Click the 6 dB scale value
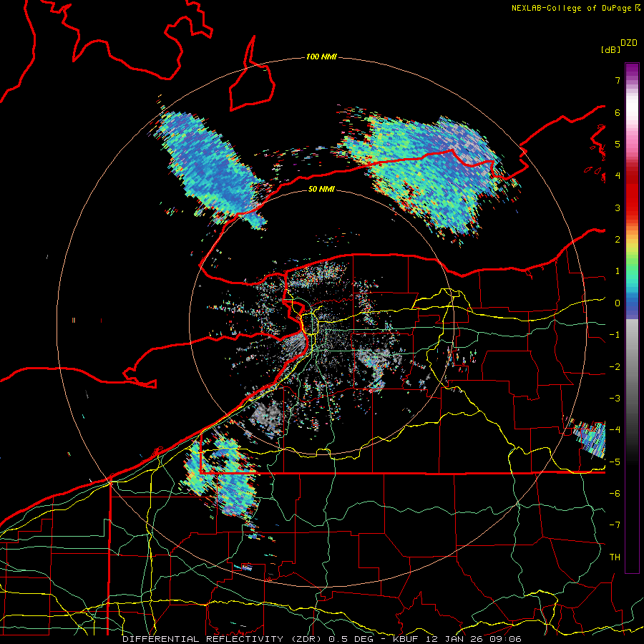This screenshot has width=644, height=644. click(618, 112)
